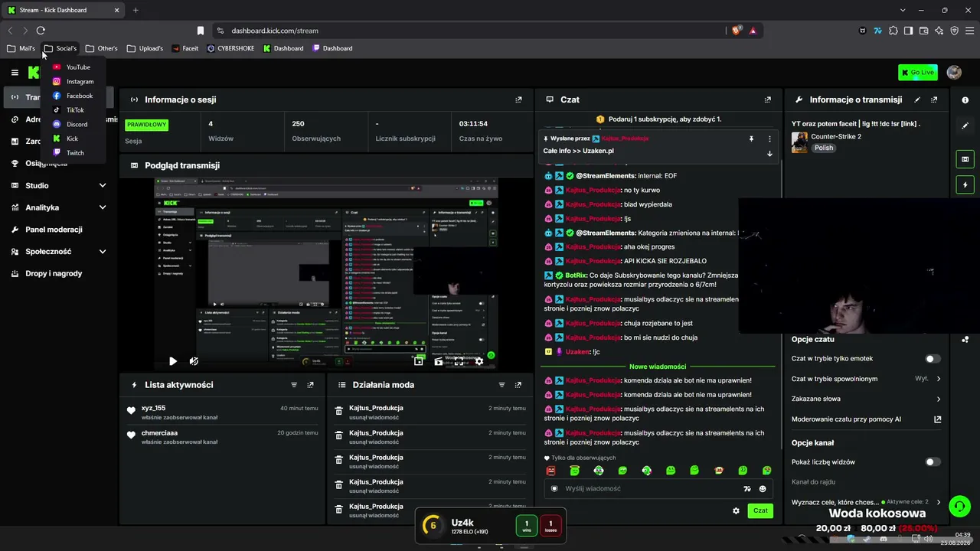Click the trash icon on first Kajtus_Produkcja action
This screenshot has height=551, width=980.
point(339,412)
